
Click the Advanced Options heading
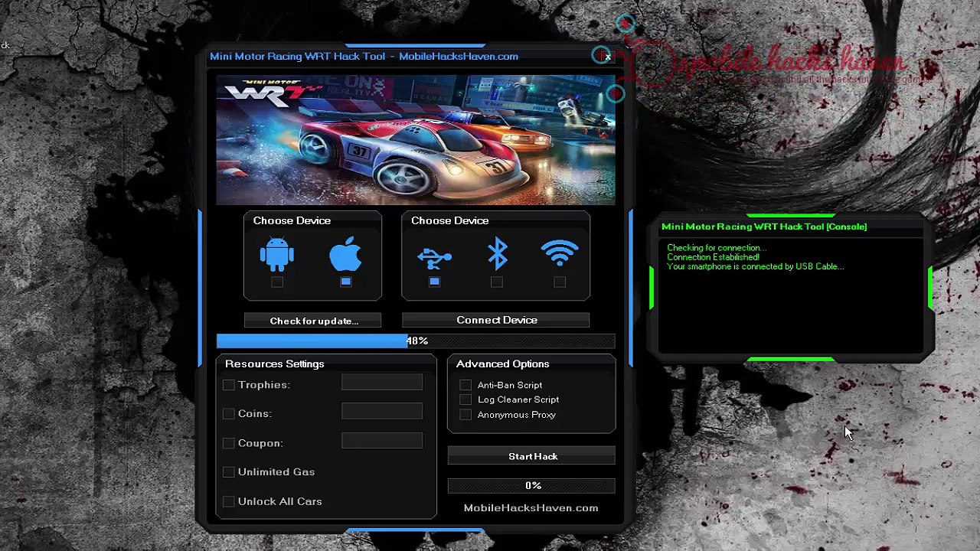click(502, 364)
